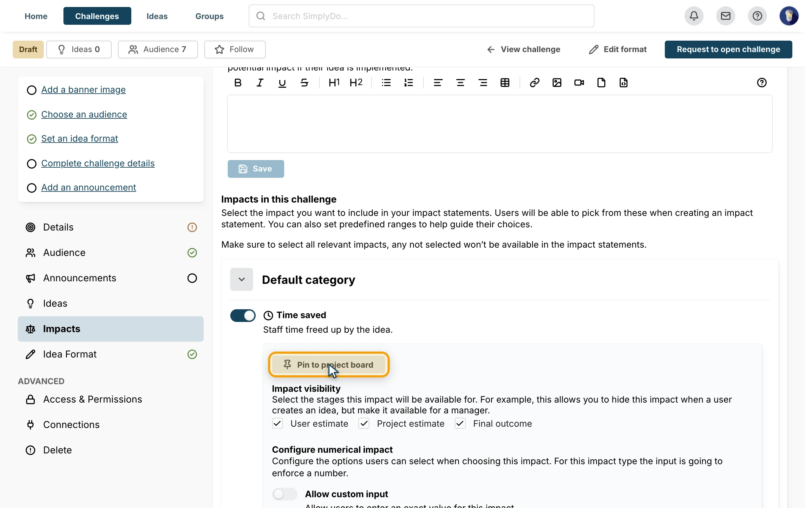Insert embed code file icon

623,83
